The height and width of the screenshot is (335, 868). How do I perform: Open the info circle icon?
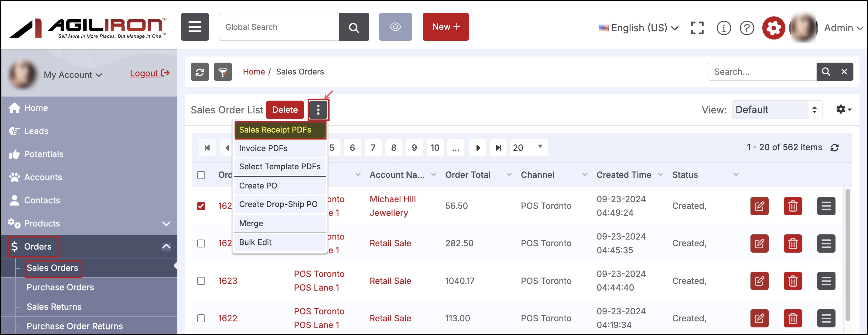click(x=723, y=28)
